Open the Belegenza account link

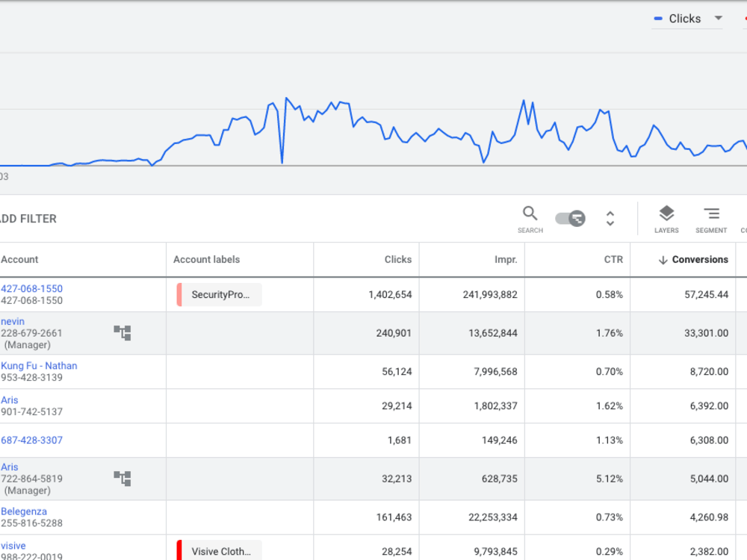click(x=24, y=511)
